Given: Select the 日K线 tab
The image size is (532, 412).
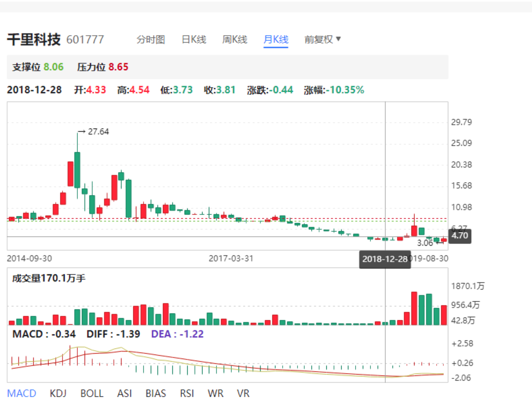Looking at the screenshot, I should (194, 40).
